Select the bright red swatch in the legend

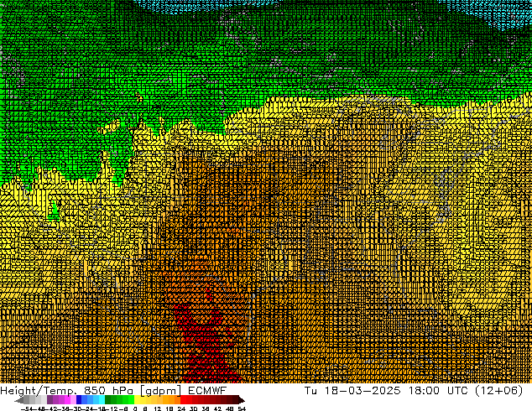click(x=183, y=400)
